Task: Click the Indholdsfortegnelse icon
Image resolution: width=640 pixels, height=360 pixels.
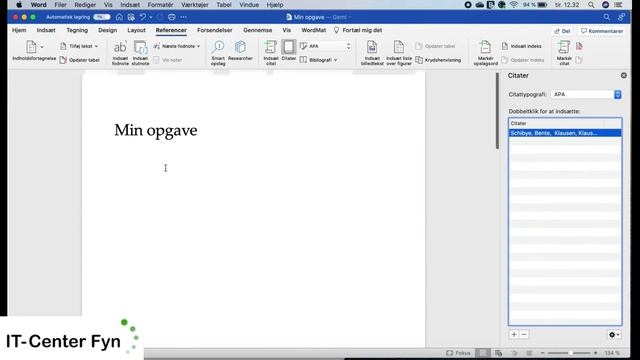Action: click(x=31, y=47)
